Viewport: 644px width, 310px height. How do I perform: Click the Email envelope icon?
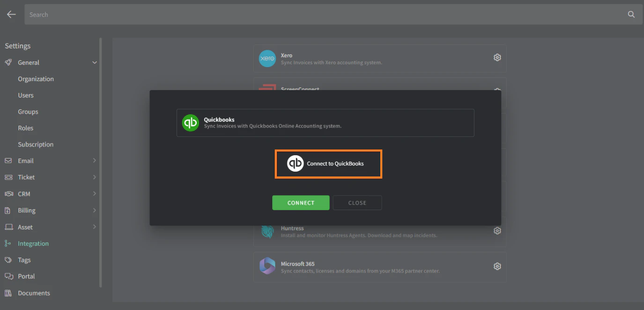coord(8,160)
